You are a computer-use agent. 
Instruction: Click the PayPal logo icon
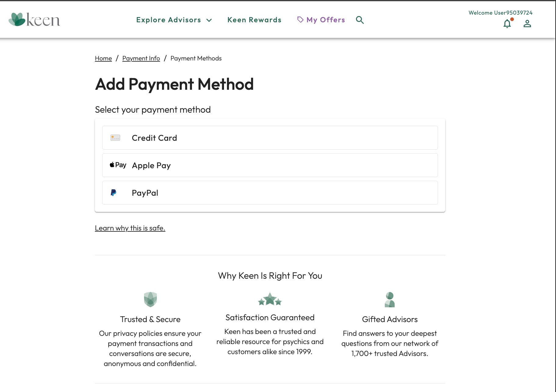coord(114,193)
